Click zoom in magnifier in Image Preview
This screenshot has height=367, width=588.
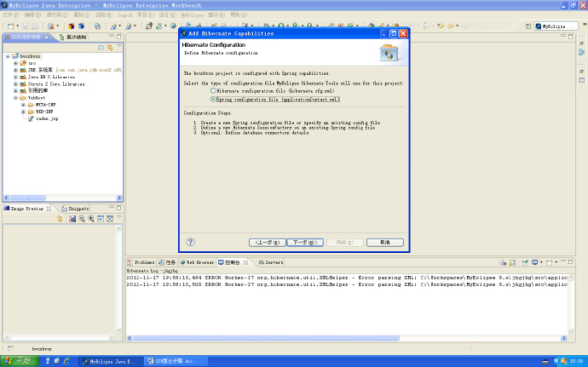click(91, 219)
